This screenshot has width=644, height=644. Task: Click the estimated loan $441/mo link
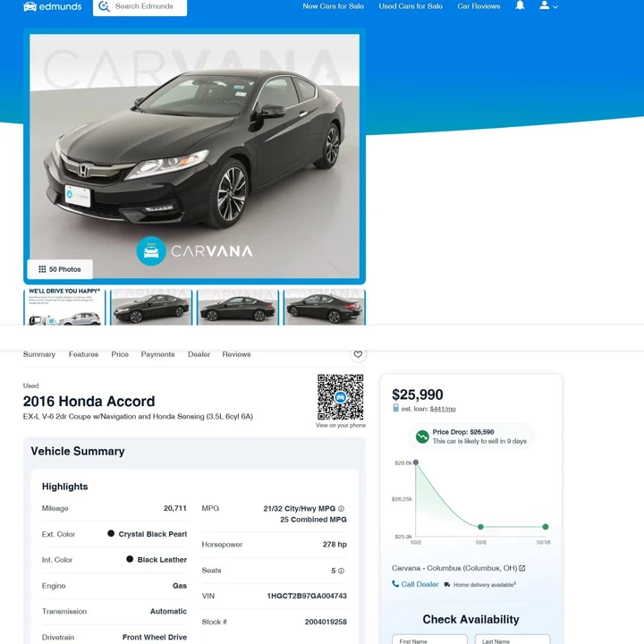[443, 409]
